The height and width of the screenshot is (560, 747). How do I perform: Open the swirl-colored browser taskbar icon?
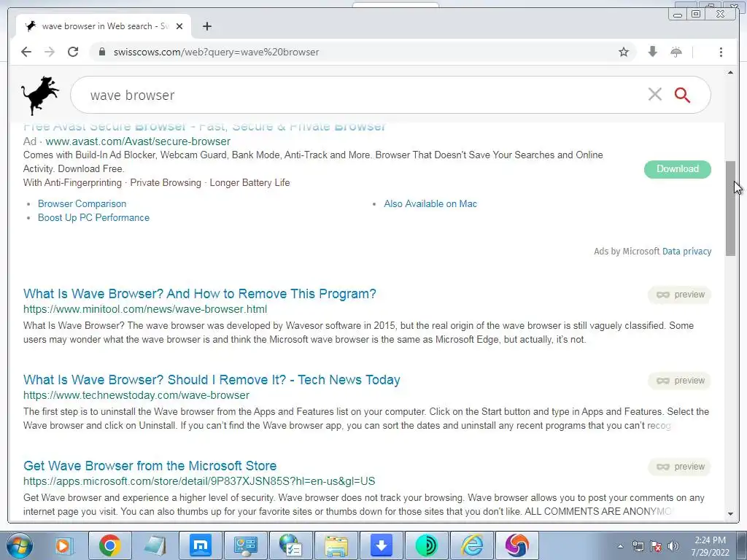(517, 545)
